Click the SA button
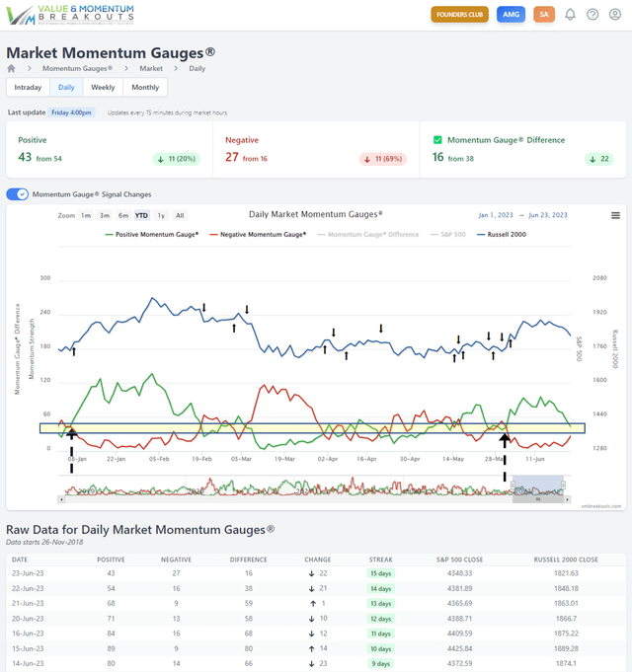Image resolution: width=632 pixels, height=672 pixels. [x=544, y=15]
